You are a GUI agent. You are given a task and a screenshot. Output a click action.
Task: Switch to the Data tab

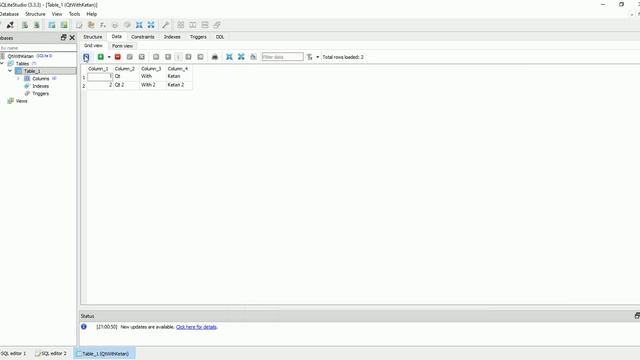pyautogui.click(x=117, y=37)
